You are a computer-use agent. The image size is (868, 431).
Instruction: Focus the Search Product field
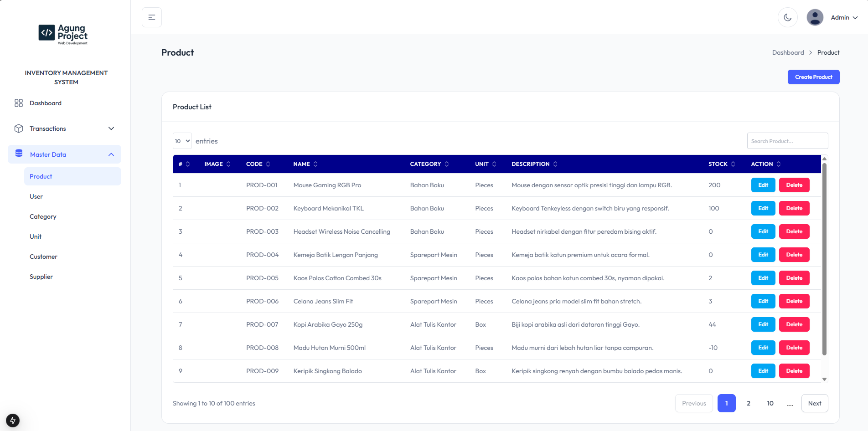click(x=787, y=141)
